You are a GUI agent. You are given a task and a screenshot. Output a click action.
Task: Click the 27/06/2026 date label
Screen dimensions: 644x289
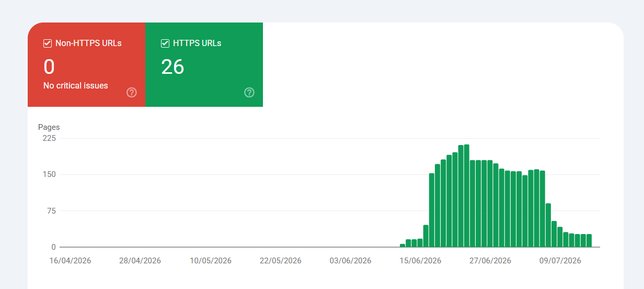click(490, 261)
